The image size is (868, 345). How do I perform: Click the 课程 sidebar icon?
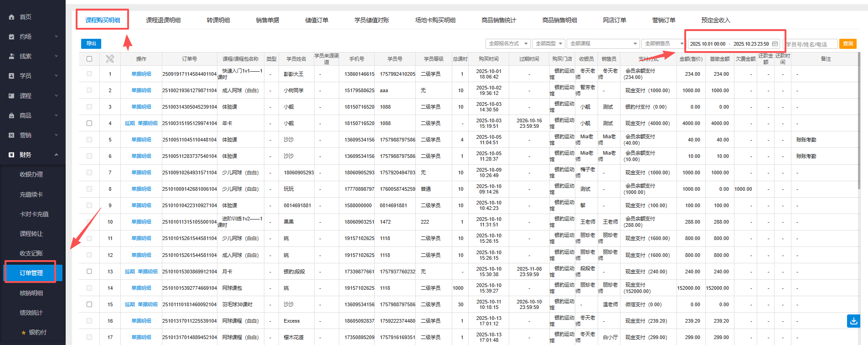(x=11, y=96)
